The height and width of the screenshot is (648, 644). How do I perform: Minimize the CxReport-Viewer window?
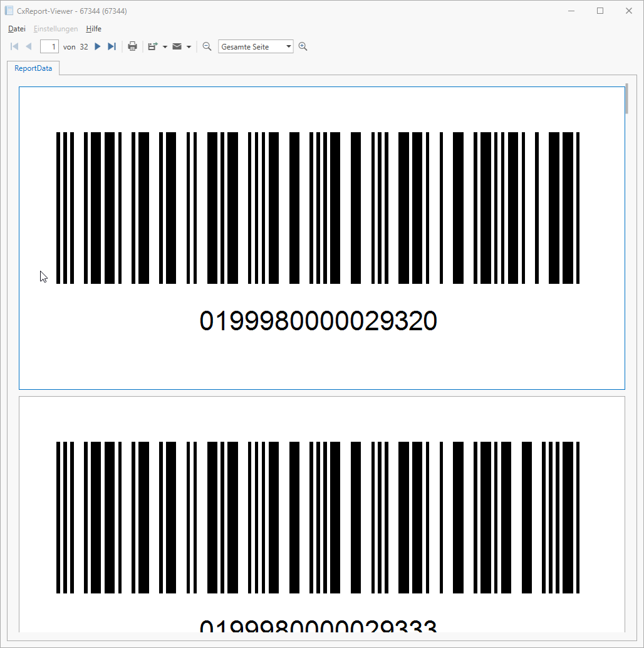coord(571,11)
